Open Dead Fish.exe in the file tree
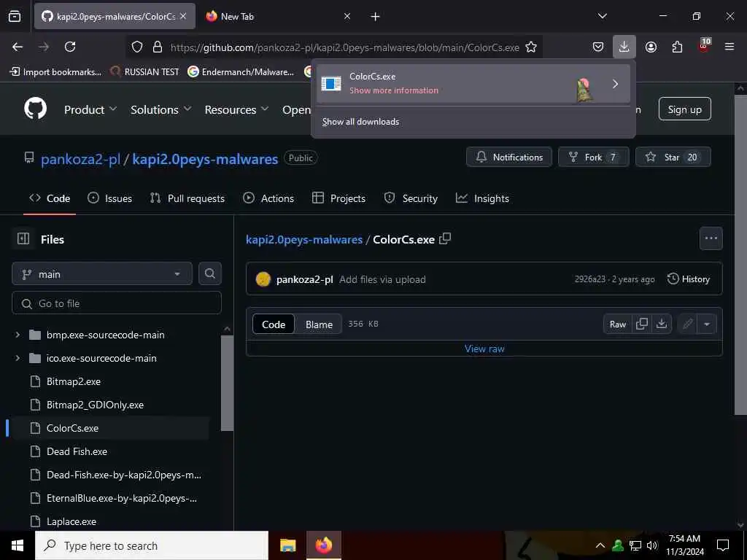Image resolution: width=747 pixels, height=560 pixels. tap(77, 451)
